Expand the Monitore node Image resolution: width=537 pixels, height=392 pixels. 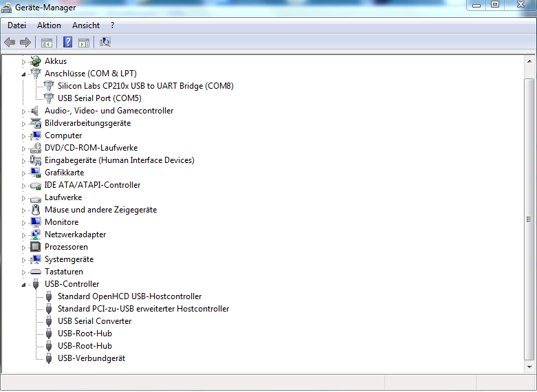tap(23, 223)
